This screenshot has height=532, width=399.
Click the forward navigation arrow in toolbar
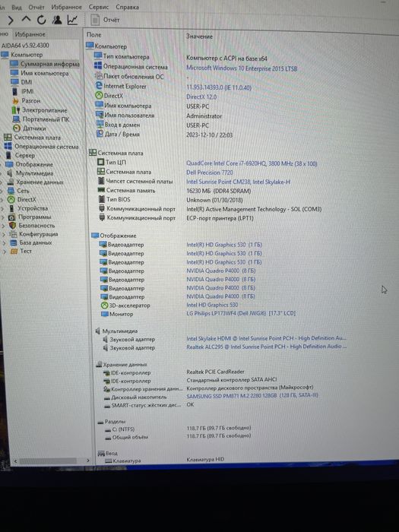click(x=11, y=21)
